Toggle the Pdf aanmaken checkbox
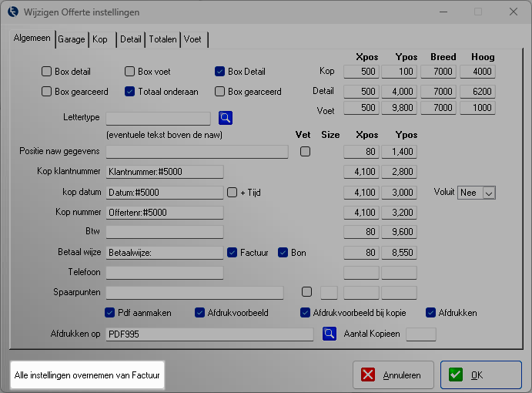The image size is (532, 393). tap(110, 313)
